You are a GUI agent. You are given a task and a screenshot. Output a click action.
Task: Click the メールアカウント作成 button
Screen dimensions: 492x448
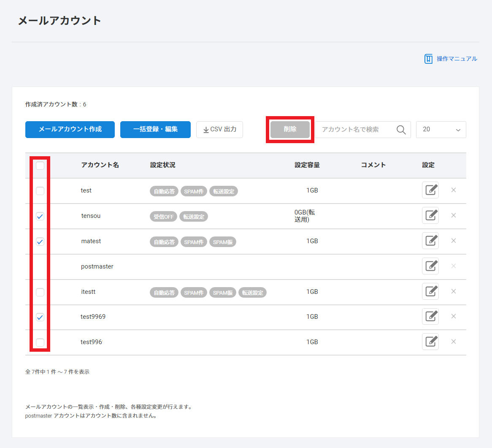coord(70,130)
